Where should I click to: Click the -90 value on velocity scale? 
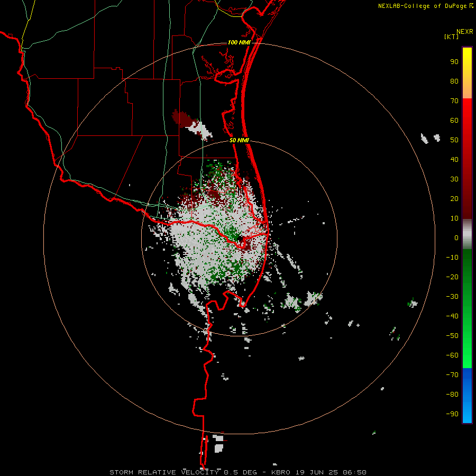coord(452,414)
